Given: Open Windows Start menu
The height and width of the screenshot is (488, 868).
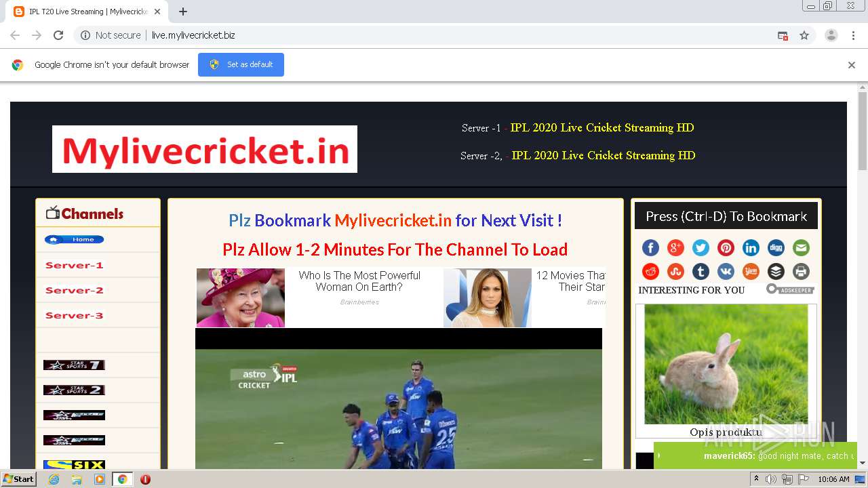Looking at the screenshot, I should tap(19, 479).
